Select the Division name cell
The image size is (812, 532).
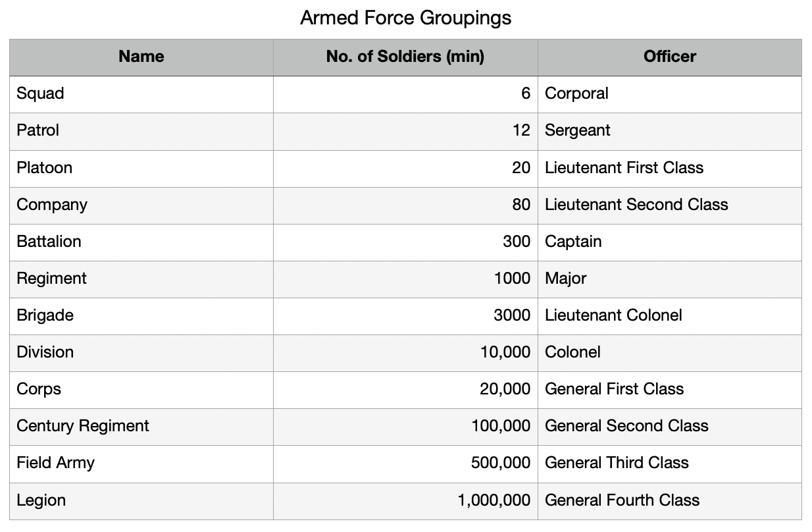pos(141,352)
